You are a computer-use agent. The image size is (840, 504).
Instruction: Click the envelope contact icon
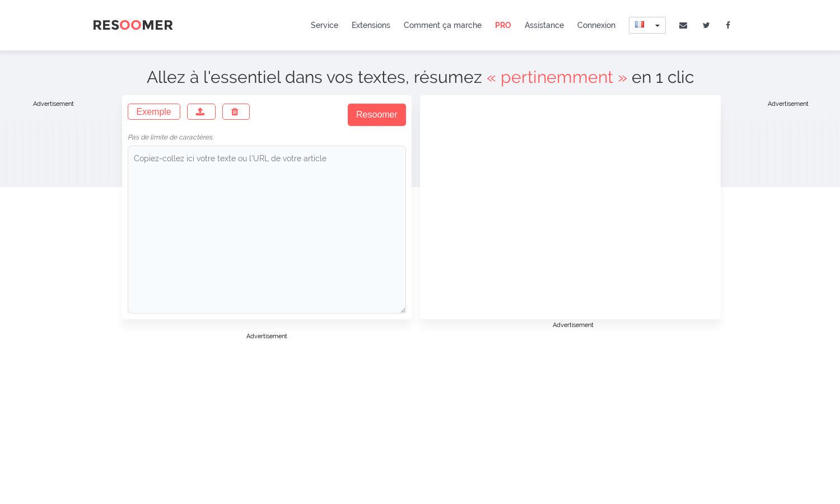click(x=683, y=25)
